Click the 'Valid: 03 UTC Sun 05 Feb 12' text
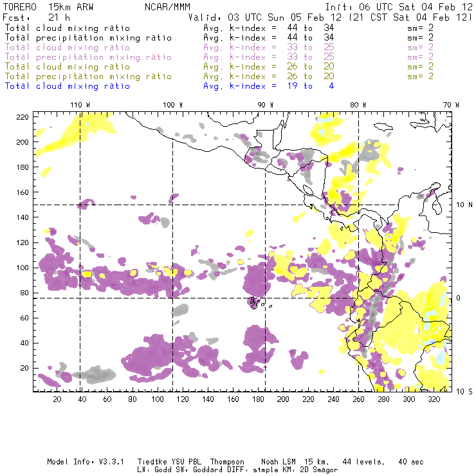 point(265,17)
